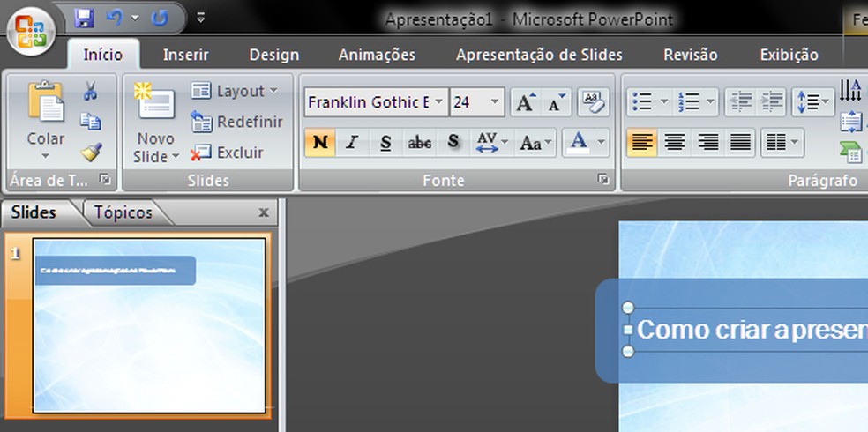Toggle strikethrough abc formatting

click(x=420, y=143)
